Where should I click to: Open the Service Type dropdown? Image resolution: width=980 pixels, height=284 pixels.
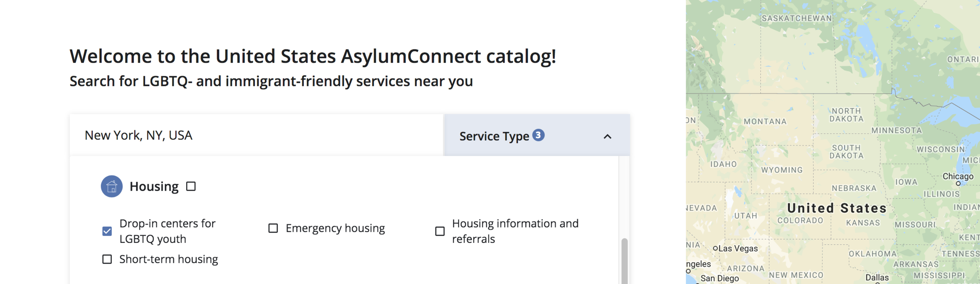coord(536,135)
